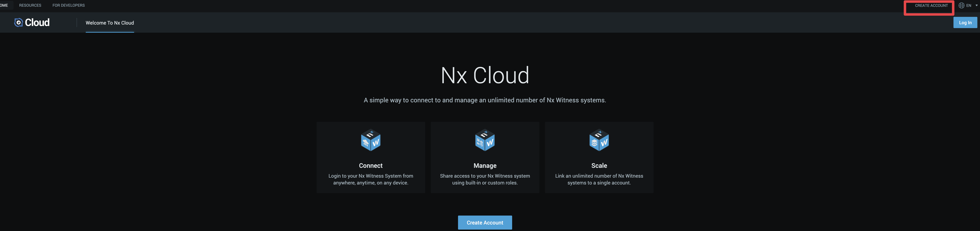Click the large Nx Cloud title

click(485, 75)
